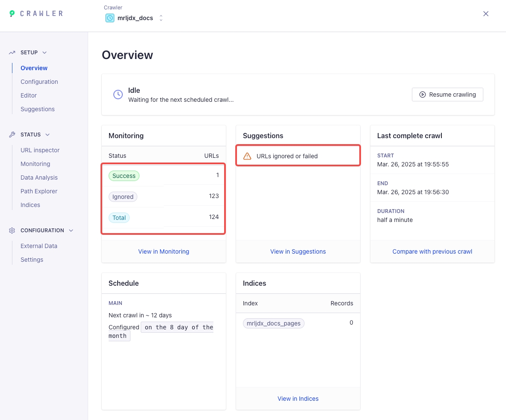Open Indices in the sidebar
The height and width of the screenshot is (420, 506).
30,205
